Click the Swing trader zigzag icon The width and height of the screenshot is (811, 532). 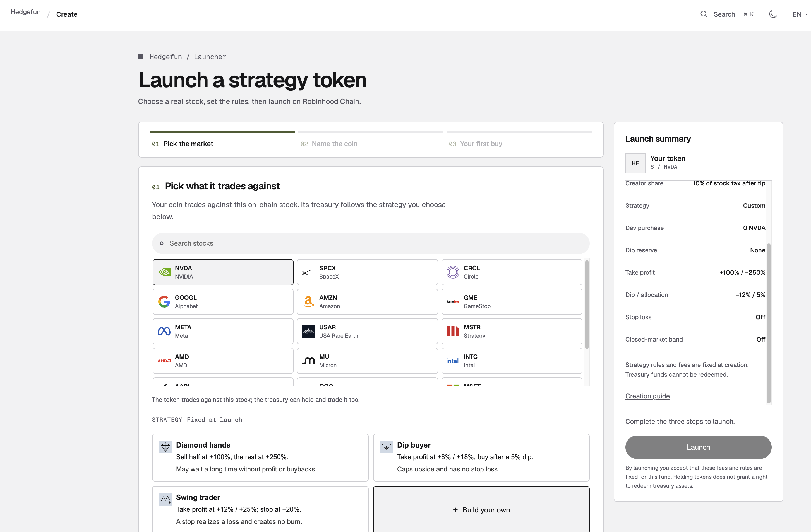[165, 499]
